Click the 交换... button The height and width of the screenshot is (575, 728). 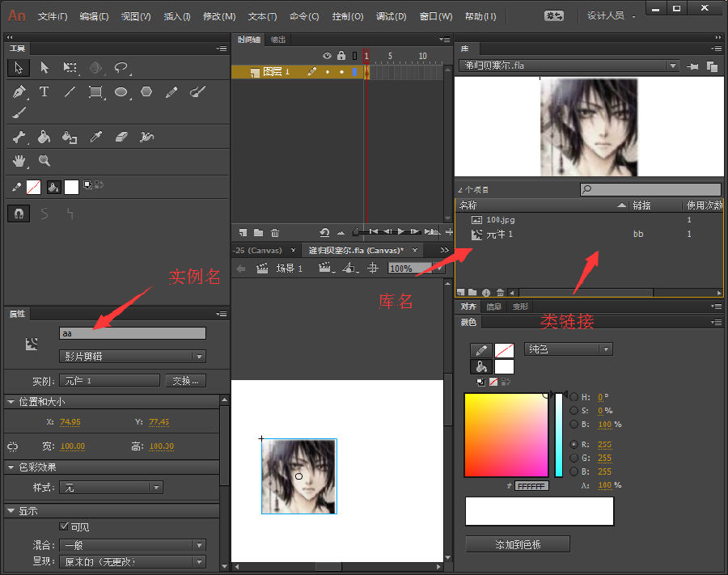click(x=186, y=381)
